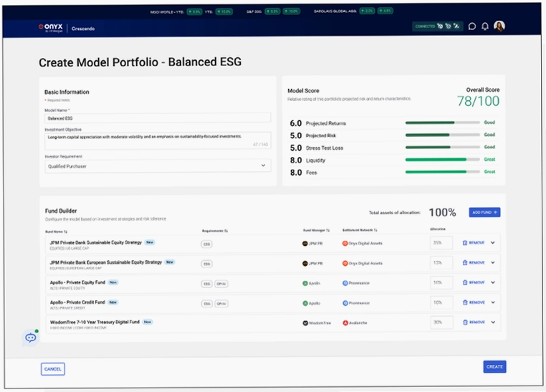This screenshot has height=392, width=546.
Task: Click New badge beside WisdomTree fund name
Action: [148, 322]
